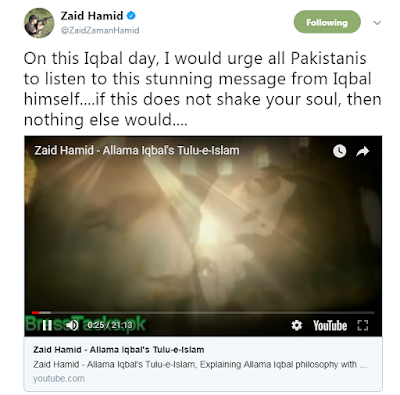Mute the video using the speaker icon
Screen dimensions: 400x395
(72, 325)
